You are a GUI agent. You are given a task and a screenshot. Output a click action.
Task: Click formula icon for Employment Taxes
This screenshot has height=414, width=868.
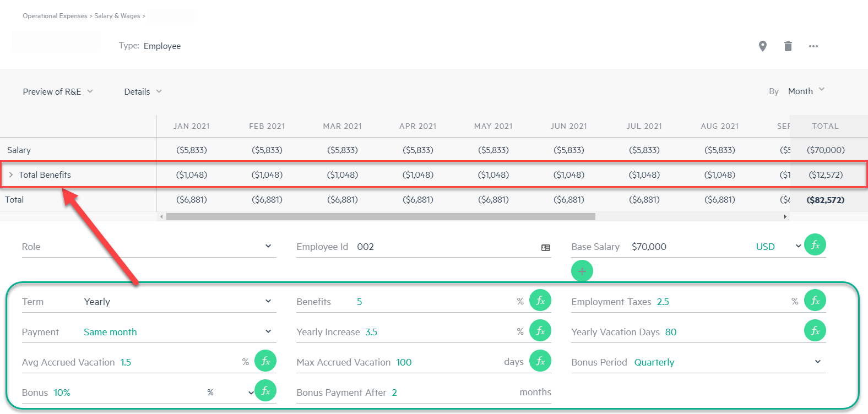click(815, 301)
